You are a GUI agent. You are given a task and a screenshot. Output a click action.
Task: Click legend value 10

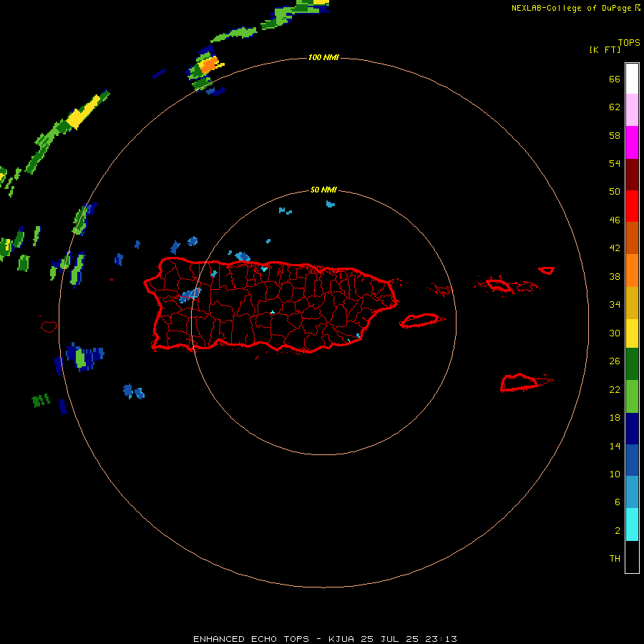click(x=615, y=474)
